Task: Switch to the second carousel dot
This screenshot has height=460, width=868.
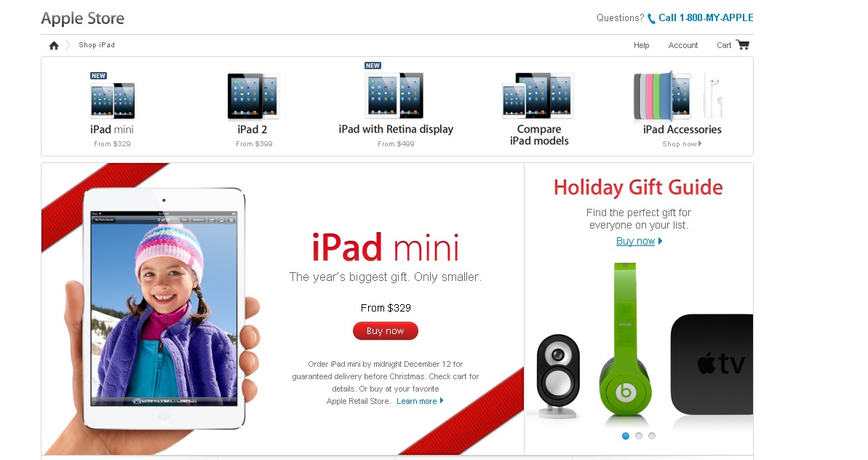Action: [639, 436]
